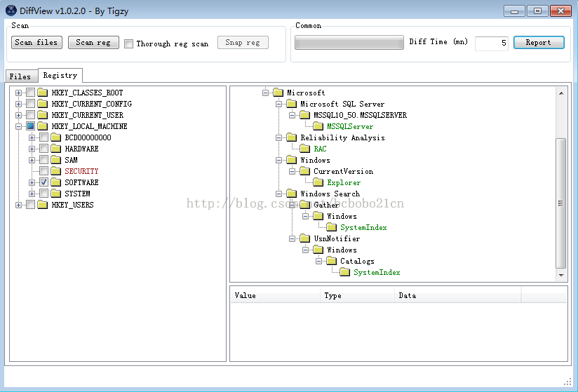Click the BCD00000000 folder icon
Viewport: 578px width, 392px height.
click(55, 137)
